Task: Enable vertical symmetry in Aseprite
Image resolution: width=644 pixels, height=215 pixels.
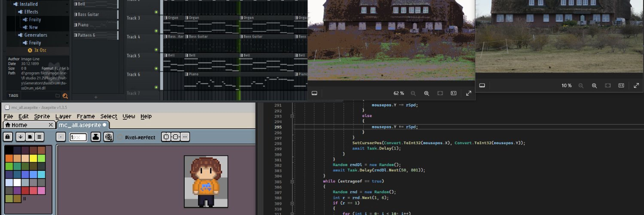Action: click(176, 137)
